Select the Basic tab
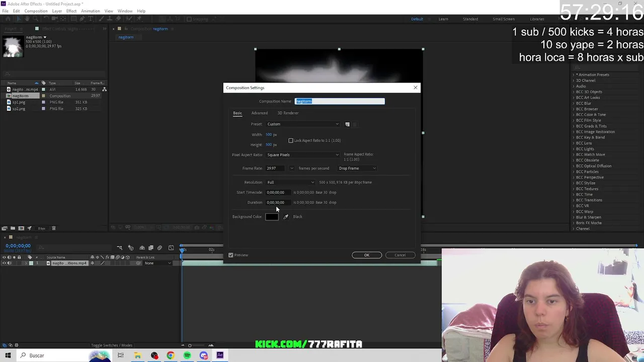Image resolution: width=644 pixels, height=362 pixels. click(x=237, y=113)
